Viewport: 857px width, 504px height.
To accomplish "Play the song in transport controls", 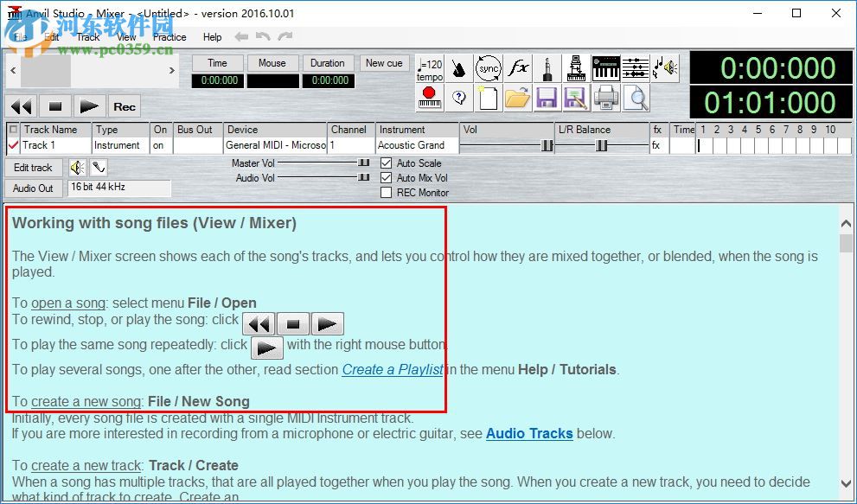I will [x=89, y=106].
